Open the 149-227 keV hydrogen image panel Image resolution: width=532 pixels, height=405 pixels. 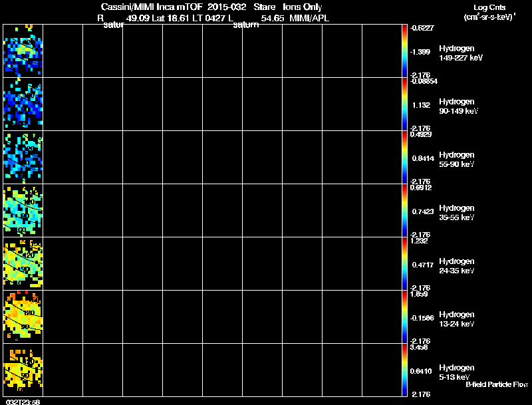23,51
